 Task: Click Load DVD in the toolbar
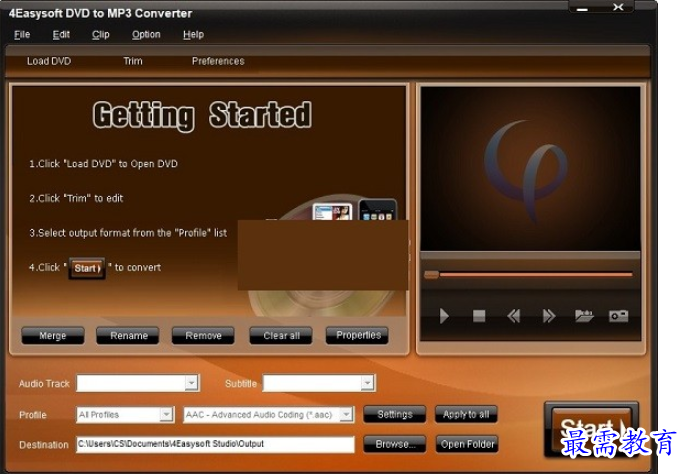click(x=49, y=61)
